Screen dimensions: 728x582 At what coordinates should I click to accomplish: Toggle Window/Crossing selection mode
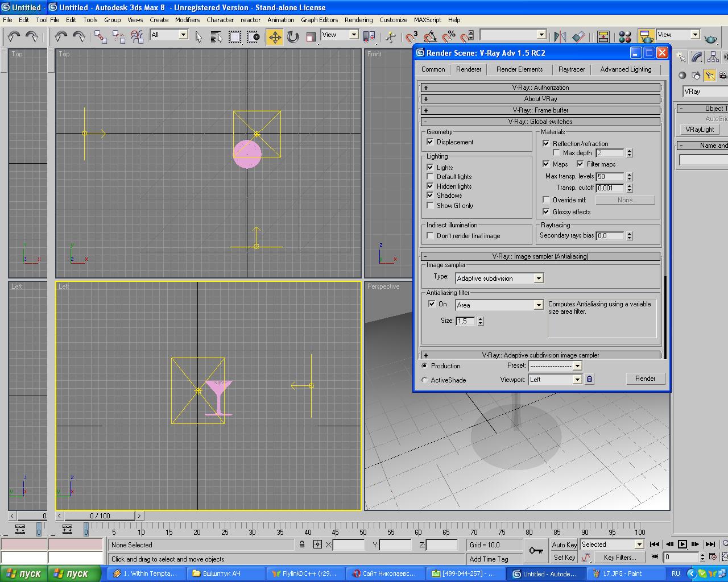click(253, 37)
